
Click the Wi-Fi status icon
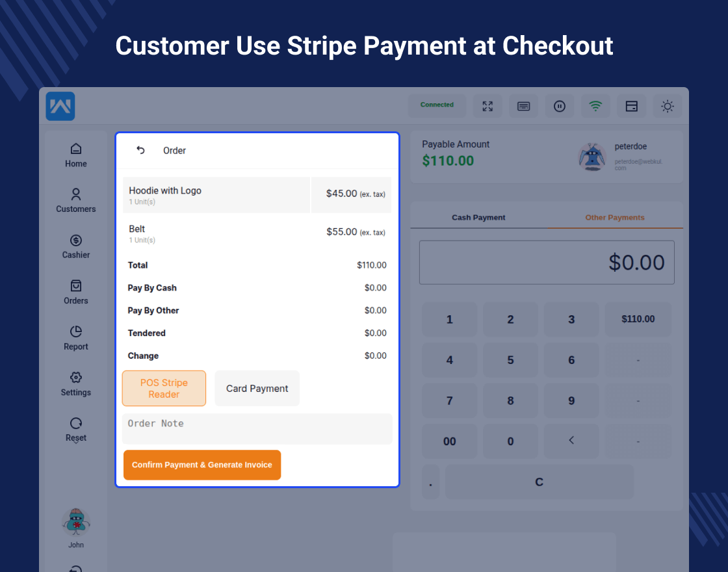(x=595, y=106)
